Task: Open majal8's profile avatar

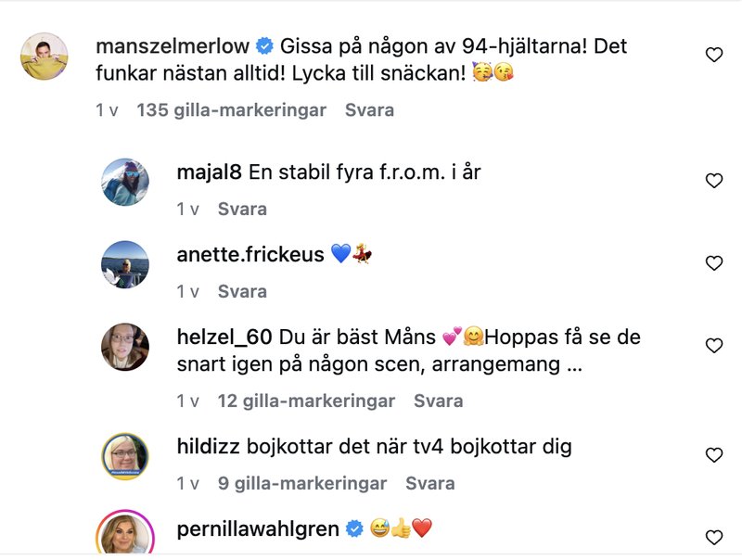Action: point(124,182)
